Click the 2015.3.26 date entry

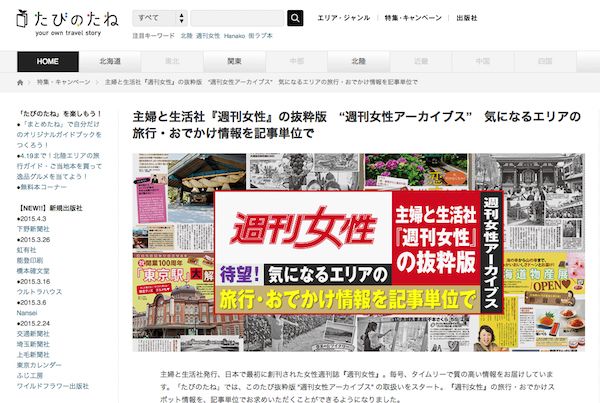(x=33, y=240)
